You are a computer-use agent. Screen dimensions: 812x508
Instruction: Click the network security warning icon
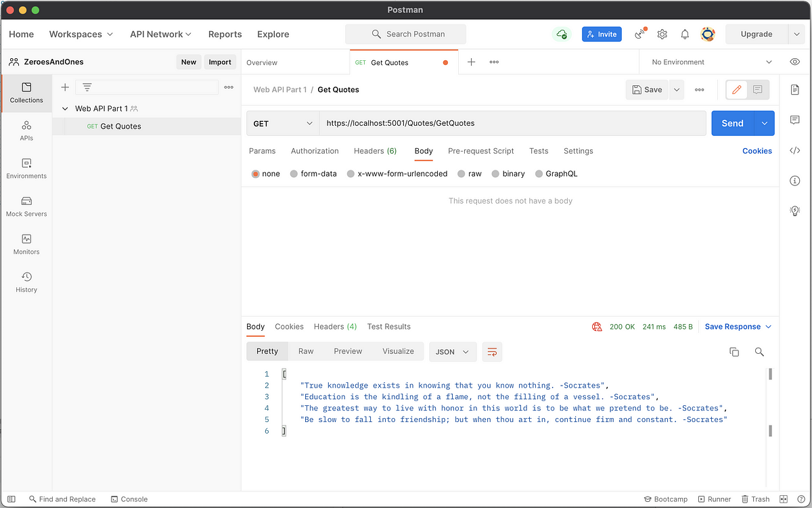tap(597, 327)
